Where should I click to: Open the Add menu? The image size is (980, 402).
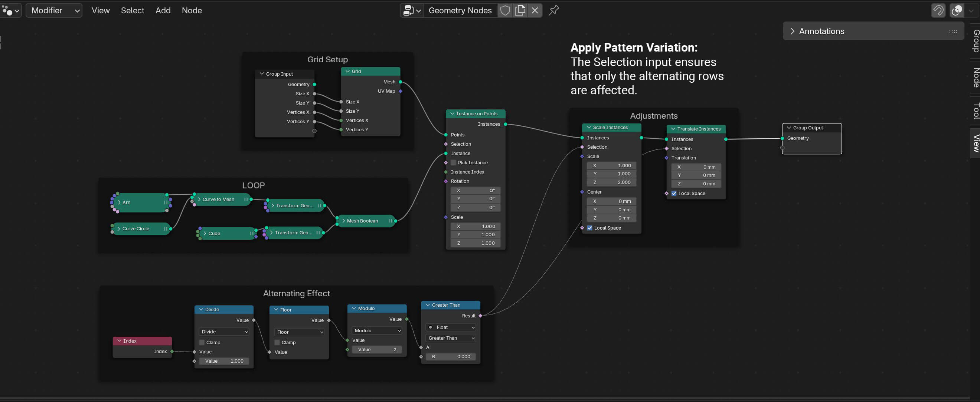click(x=163, y=11)
